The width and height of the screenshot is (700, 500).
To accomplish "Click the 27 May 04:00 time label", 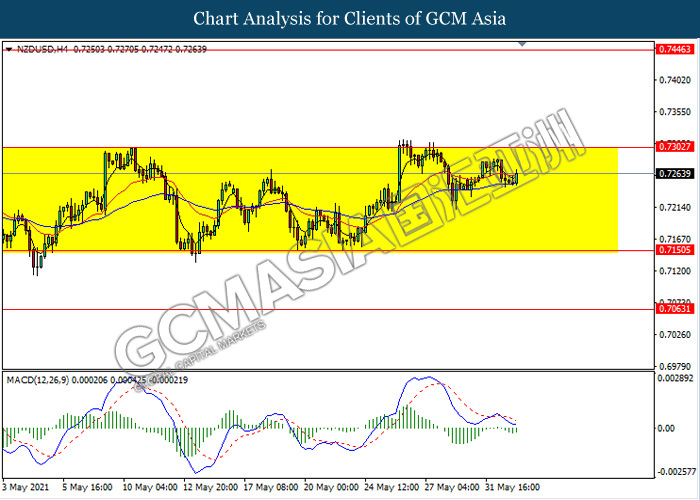I will pos(452,487).
